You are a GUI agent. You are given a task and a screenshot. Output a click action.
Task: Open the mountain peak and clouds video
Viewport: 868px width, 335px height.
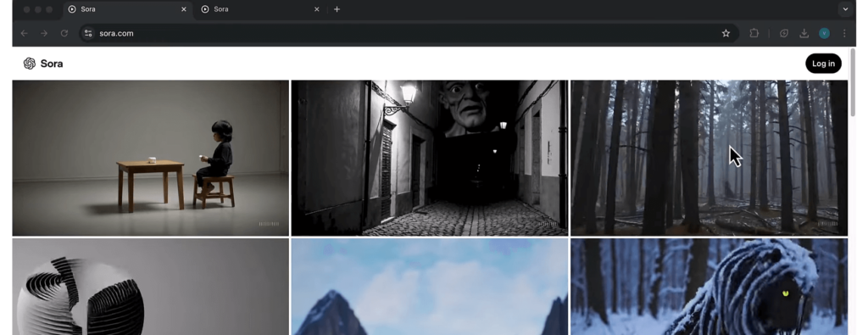tap(430, 287)
